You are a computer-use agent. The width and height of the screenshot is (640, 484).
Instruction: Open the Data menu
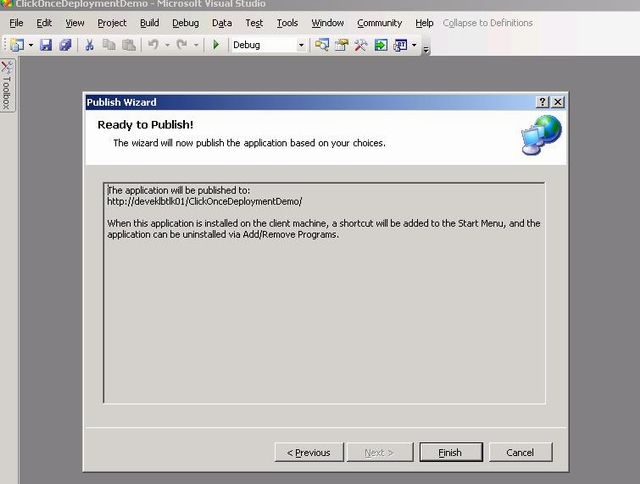pos(222,23)
